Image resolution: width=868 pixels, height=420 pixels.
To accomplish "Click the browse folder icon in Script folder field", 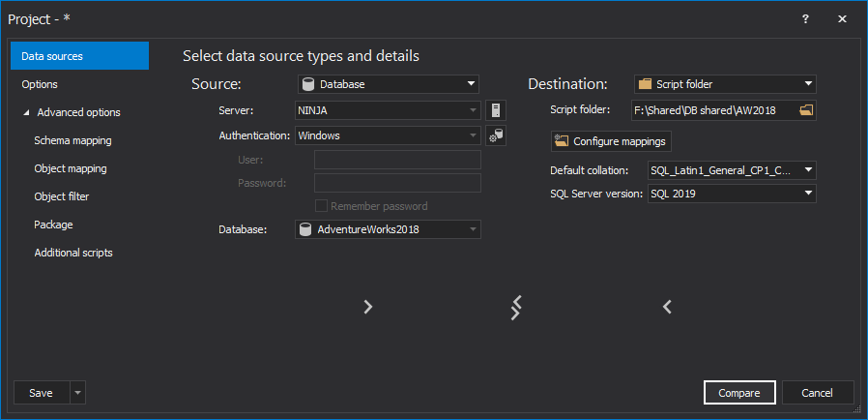I will pos(806,110).
